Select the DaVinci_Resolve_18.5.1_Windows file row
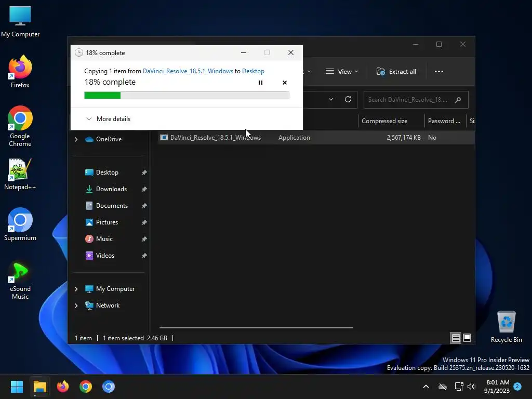The width and height of the screenshot is (532, 399). click(315, 137)
